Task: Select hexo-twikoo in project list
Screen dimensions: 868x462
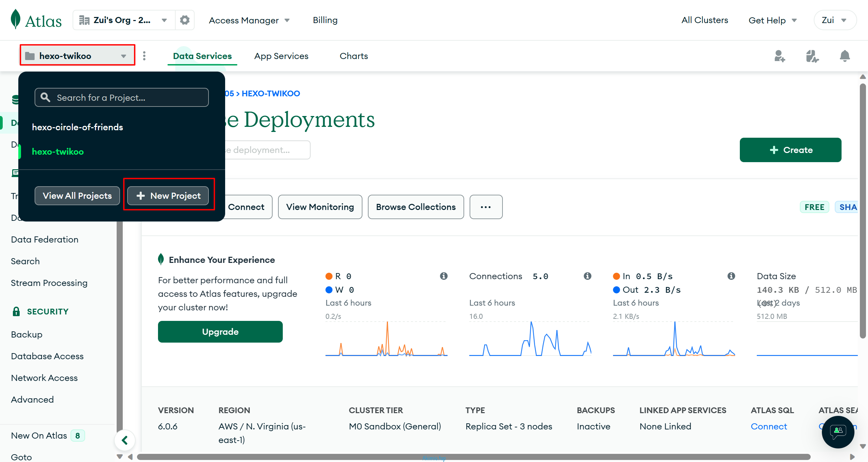Action: (58, 152)
